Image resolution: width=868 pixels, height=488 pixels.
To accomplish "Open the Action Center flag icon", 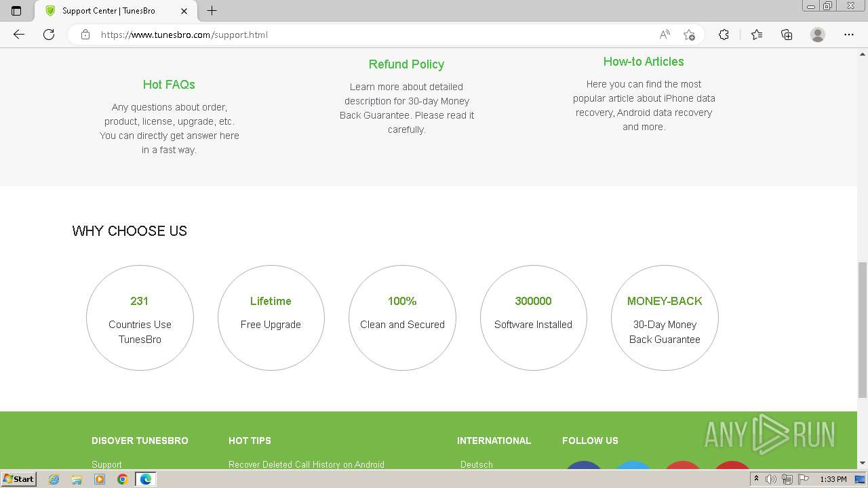I will 802,479.
